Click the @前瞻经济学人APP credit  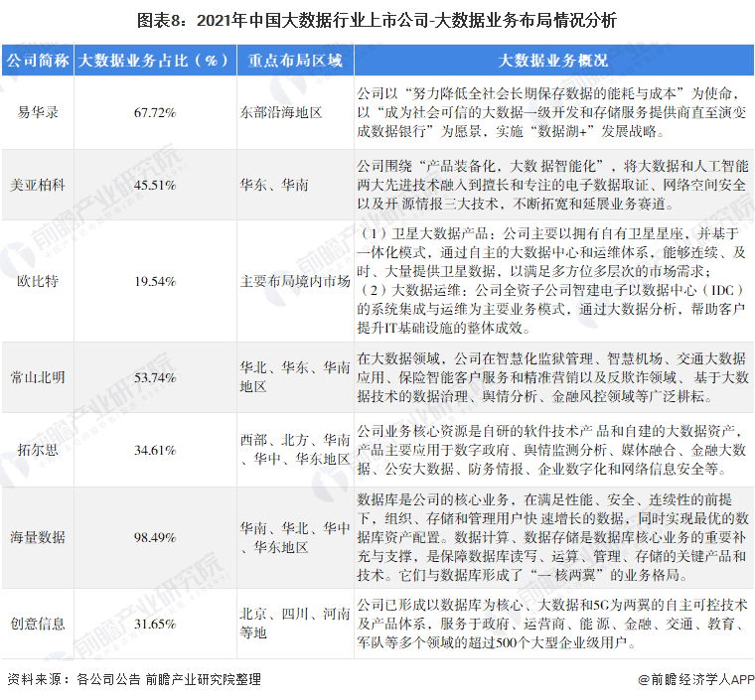[695, 679]
